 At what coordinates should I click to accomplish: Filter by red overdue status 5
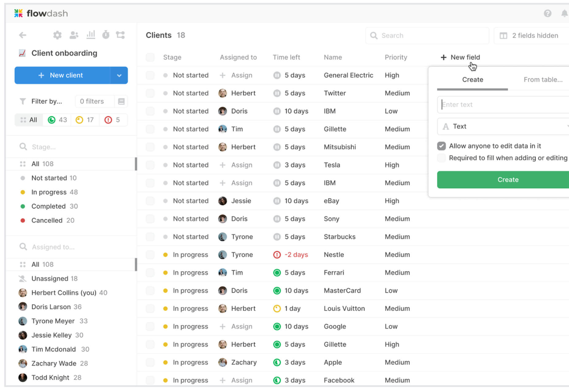pyautogui.click(x=113, y=120)
